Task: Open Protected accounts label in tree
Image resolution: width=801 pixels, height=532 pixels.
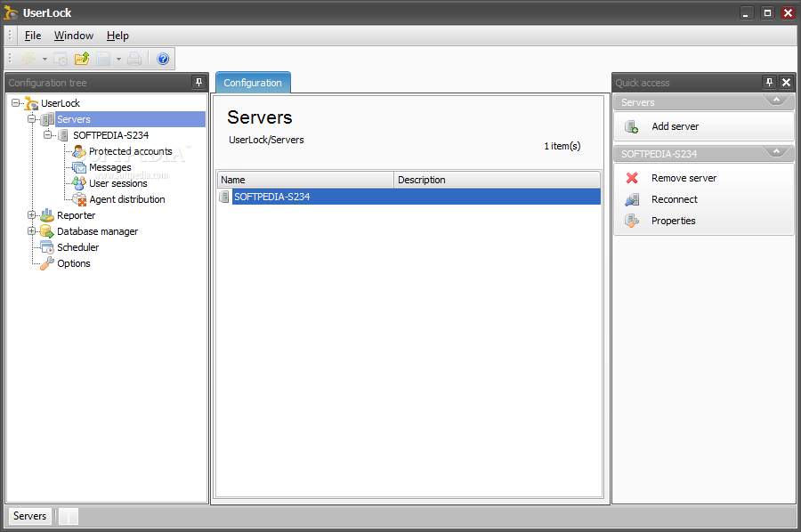Action: tap(130, 151)
